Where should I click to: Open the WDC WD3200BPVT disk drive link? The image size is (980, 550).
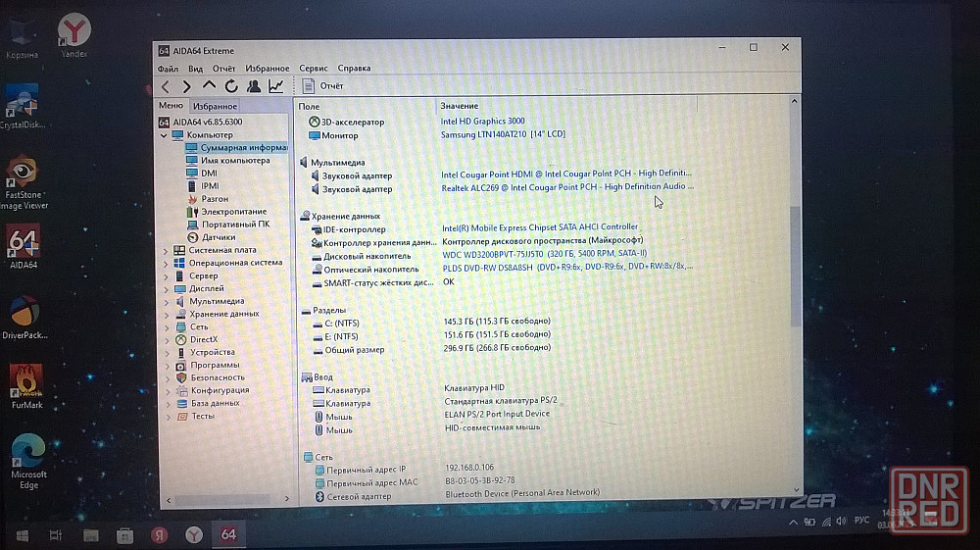pyautogui.click(x=544, y=254)
